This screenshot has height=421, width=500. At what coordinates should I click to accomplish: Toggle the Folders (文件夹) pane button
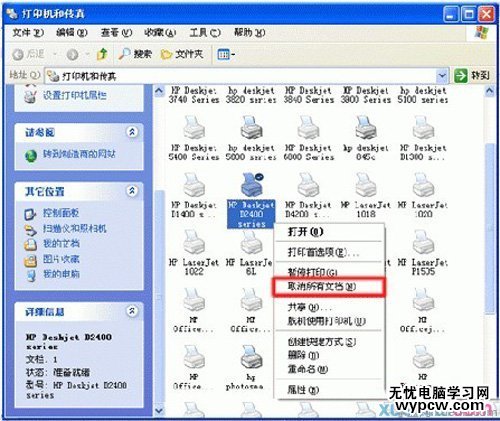tap(182, 54)
